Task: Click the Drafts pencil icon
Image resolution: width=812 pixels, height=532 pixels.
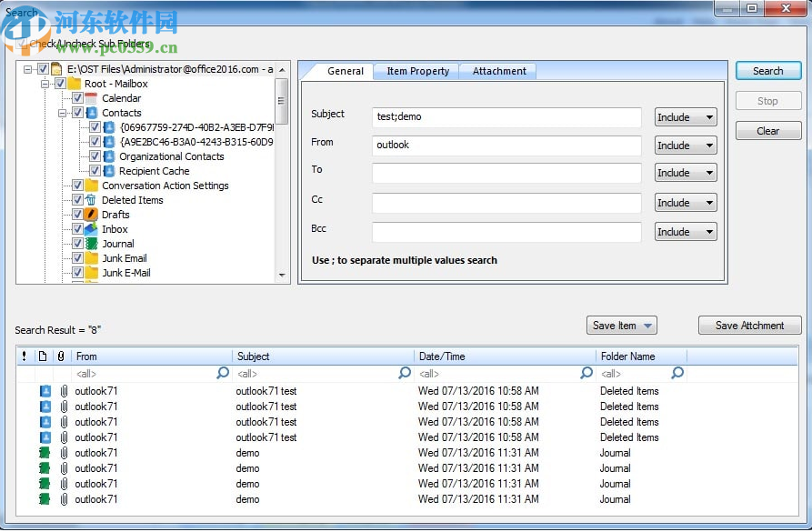Action: point(91,215)
